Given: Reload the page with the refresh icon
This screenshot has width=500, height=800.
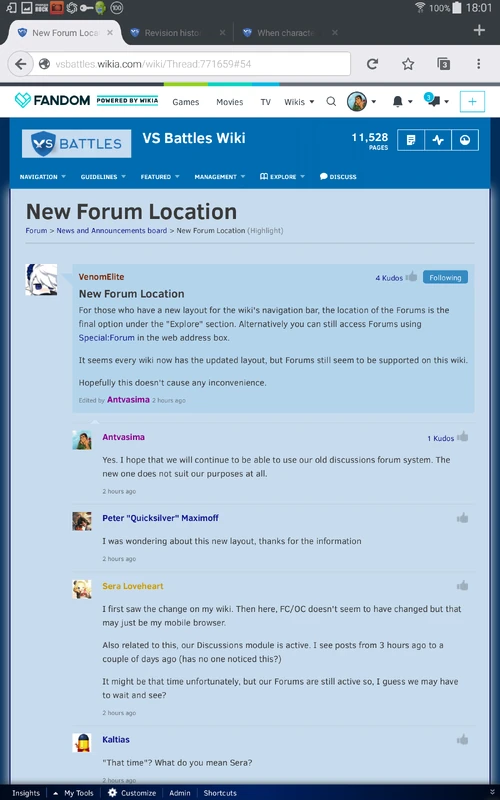Looking at the screenshot, I should pos(372,64).
